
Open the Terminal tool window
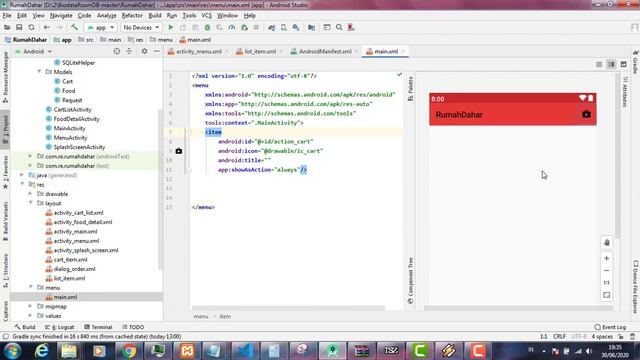(98, 327)
